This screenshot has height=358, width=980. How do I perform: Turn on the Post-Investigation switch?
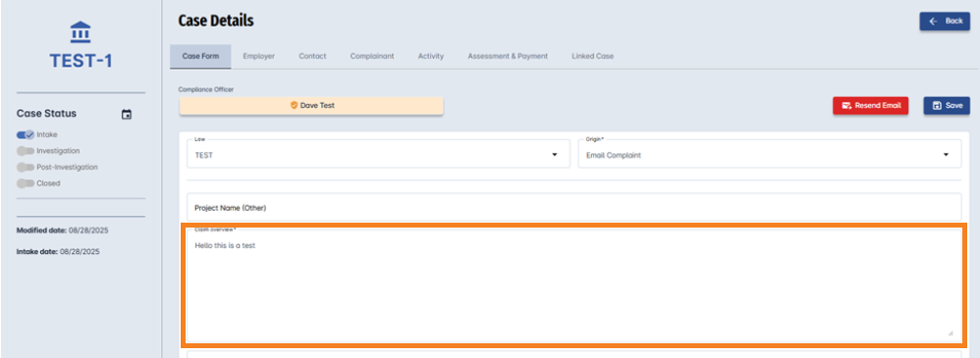click(26, 167)
